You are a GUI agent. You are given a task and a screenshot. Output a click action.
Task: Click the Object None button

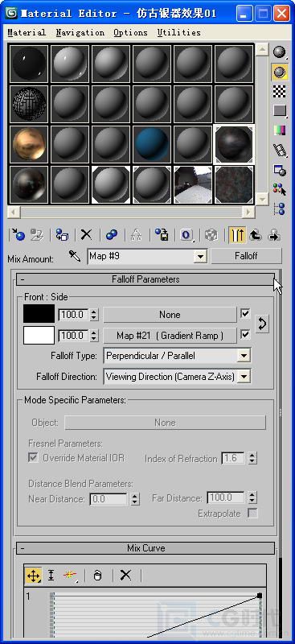click(165, 422)
